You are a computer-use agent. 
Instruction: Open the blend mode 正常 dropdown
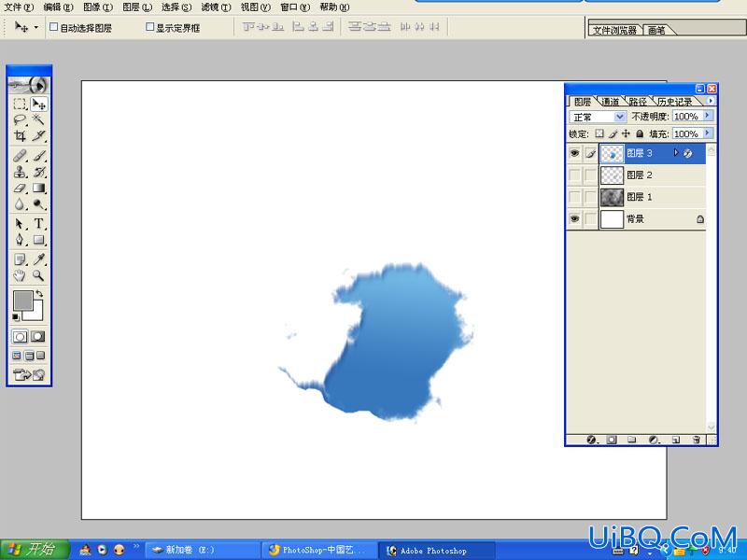click(x=598, y=117)
